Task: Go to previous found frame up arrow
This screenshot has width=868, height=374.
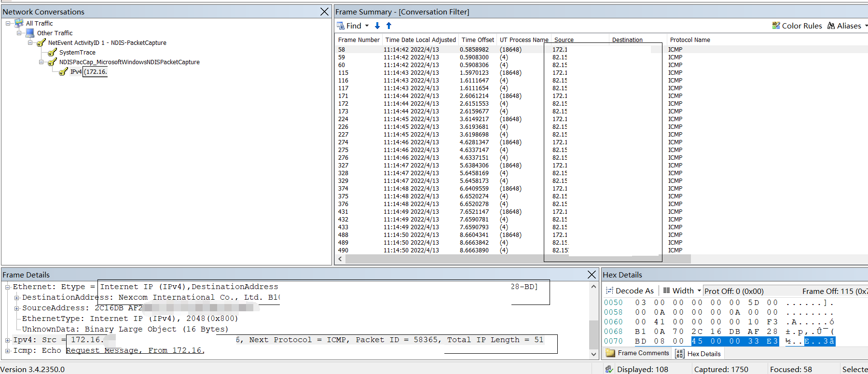Action: click(389, 26)
